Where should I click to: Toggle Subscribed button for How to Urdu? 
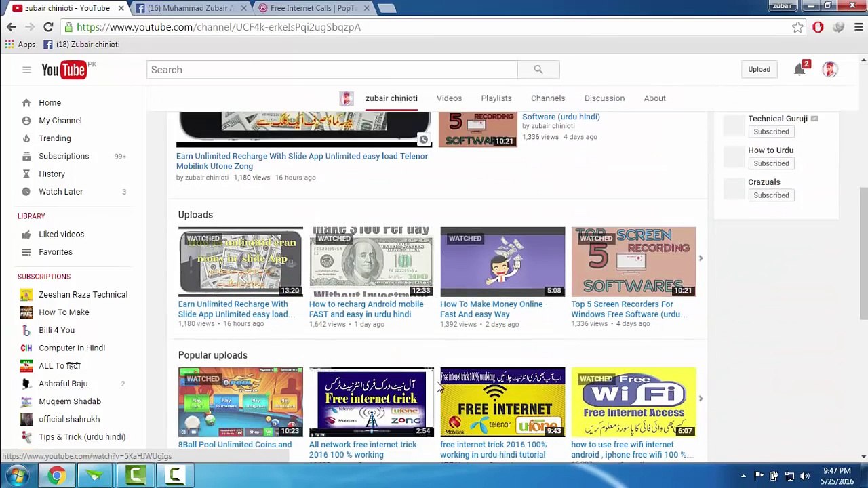pyautogui.click(x=771, y=163)
